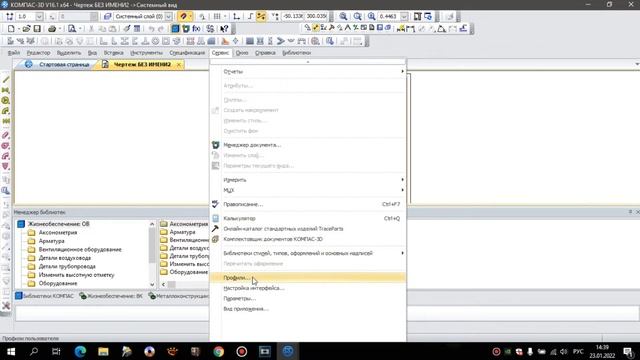Click the What's This help cursor icon
640x360 pixels.
[x=224, y=29]
